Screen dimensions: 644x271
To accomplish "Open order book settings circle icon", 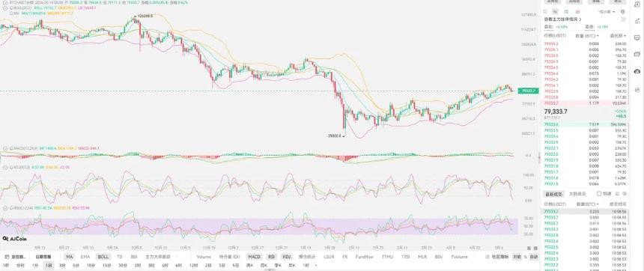I will [x=622, y=11].
